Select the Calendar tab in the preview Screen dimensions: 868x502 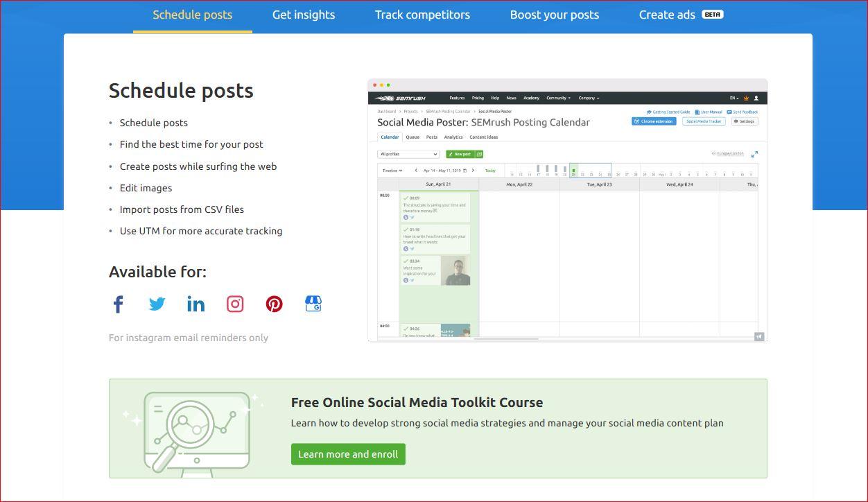click(390, 137)
